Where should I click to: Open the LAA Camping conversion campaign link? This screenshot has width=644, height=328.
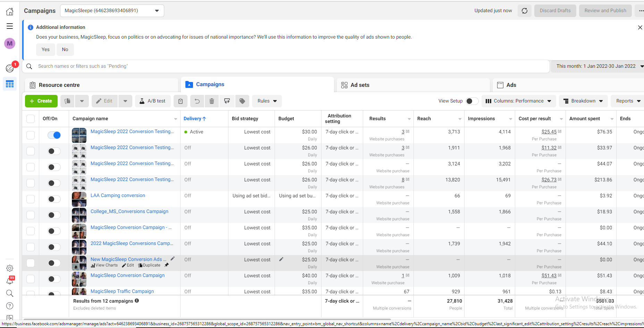[x=118, y=196]
